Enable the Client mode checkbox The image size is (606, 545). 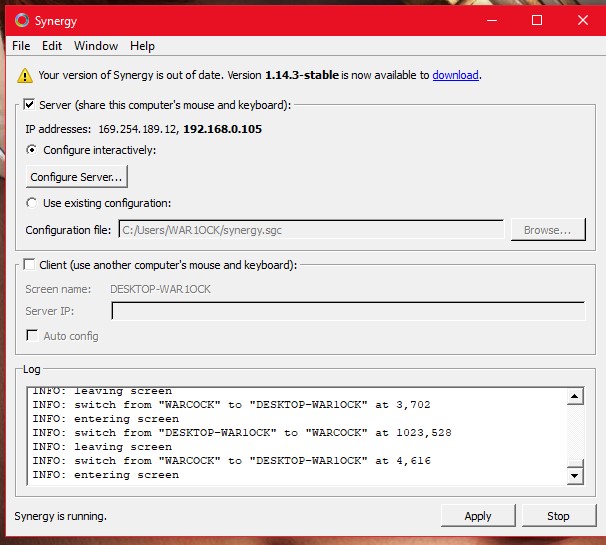tap(29, 264)
